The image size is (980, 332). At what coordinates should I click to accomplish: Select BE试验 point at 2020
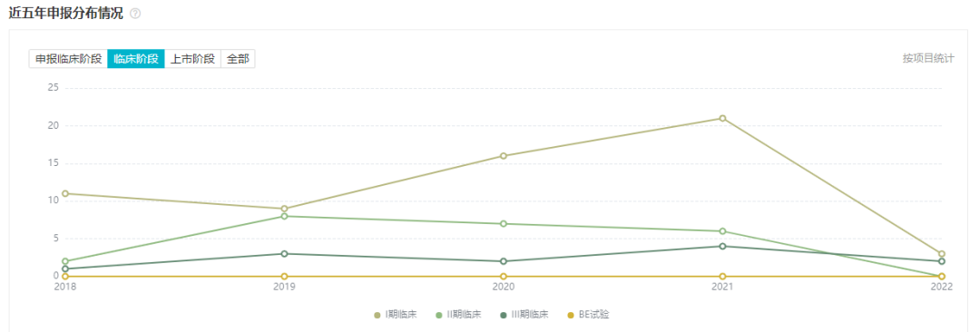tap(503, 277)
